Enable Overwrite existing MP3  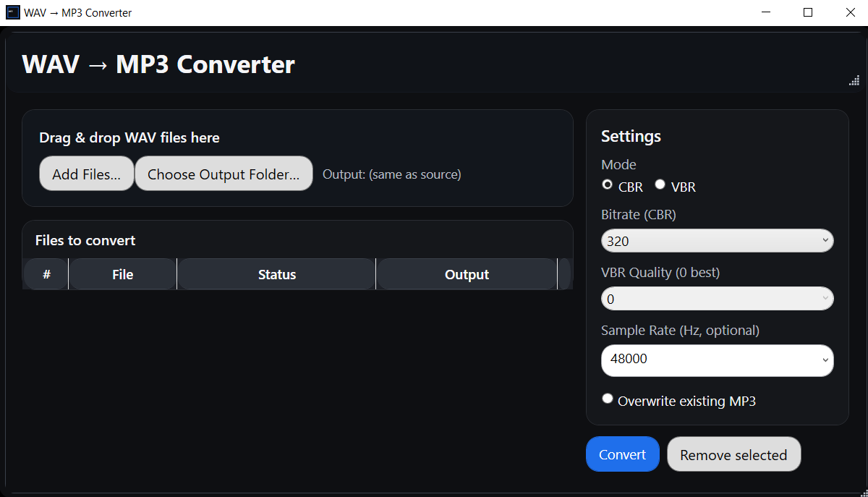coord(608,398)
